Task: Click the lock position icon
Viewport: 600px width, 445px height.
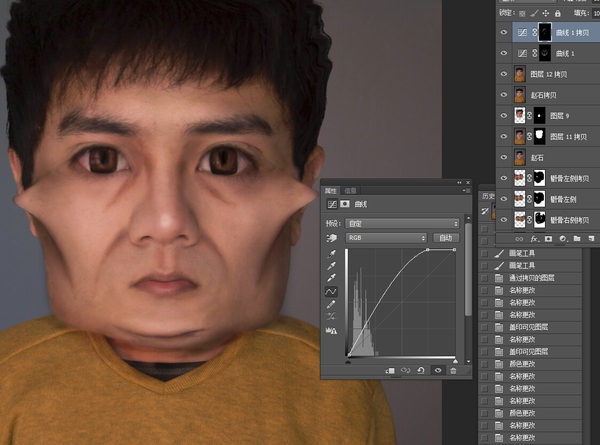Action: (546, 13)
